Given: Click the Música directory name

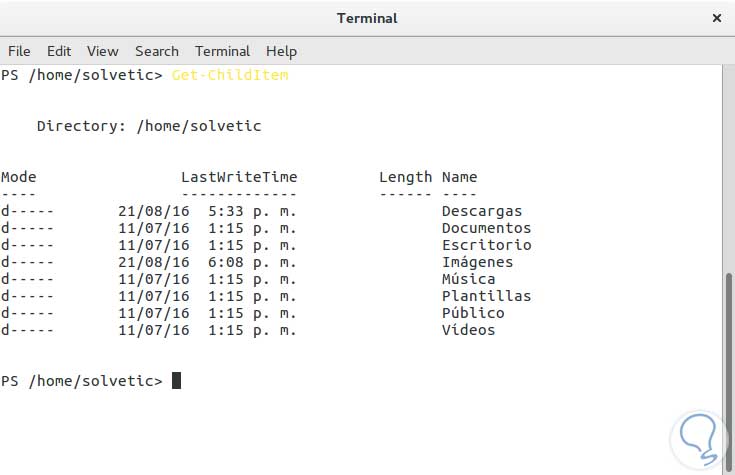Looking at the screenshot, I should point(468,279).
